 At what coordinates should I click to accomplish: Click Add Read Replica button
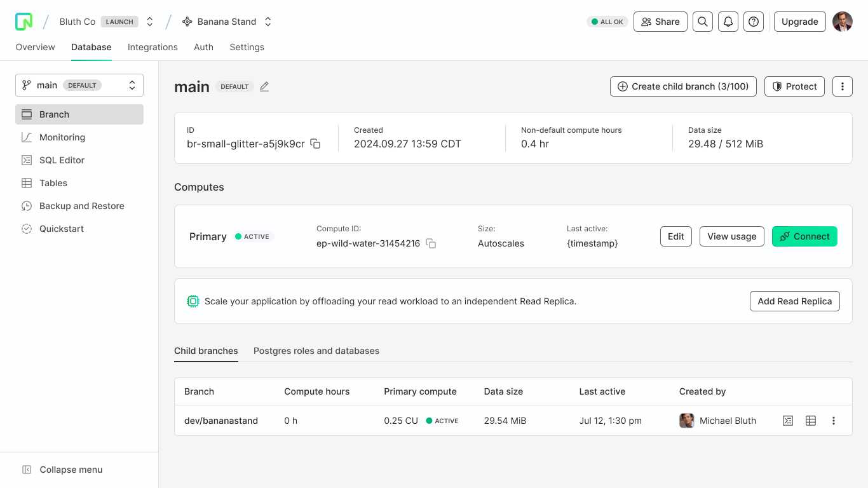(x=794, y=301)
